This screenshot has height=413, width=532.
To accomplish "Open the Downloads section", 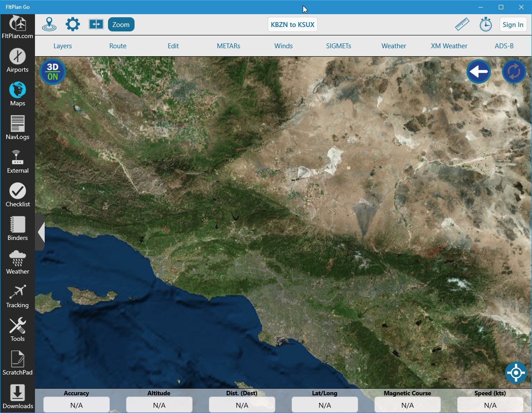I will pos(17,397).
